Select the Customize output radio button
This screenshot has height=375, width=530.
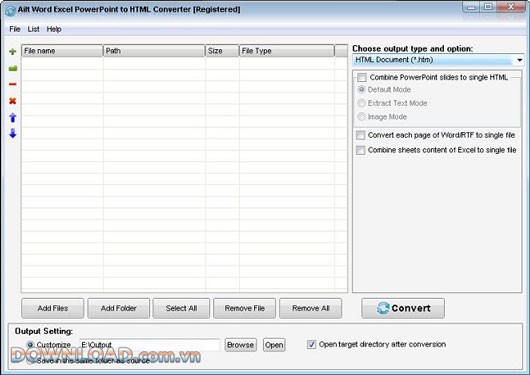[30, 345]
